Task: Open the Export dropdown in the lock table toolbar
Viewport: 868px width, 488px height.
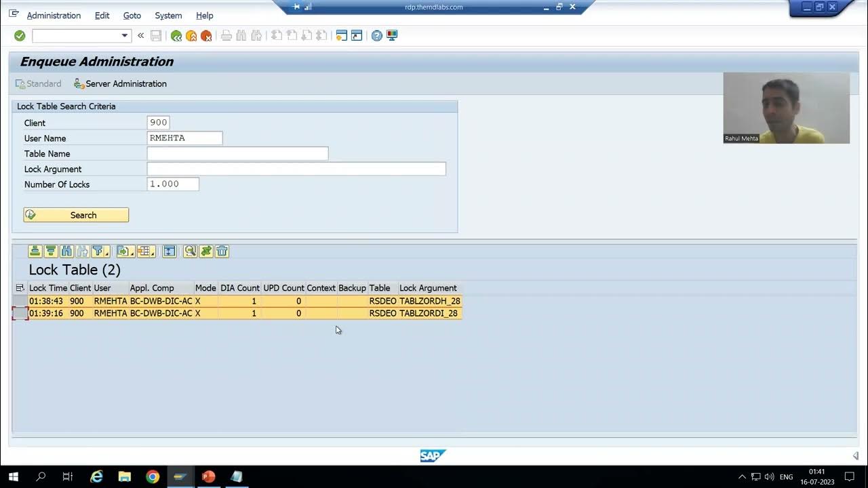Action: (x=125, y=251)
